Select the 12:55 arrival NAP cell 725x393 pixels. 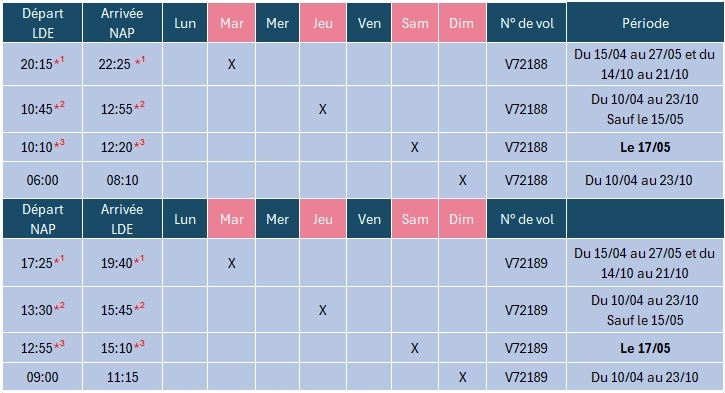[122, 109]
